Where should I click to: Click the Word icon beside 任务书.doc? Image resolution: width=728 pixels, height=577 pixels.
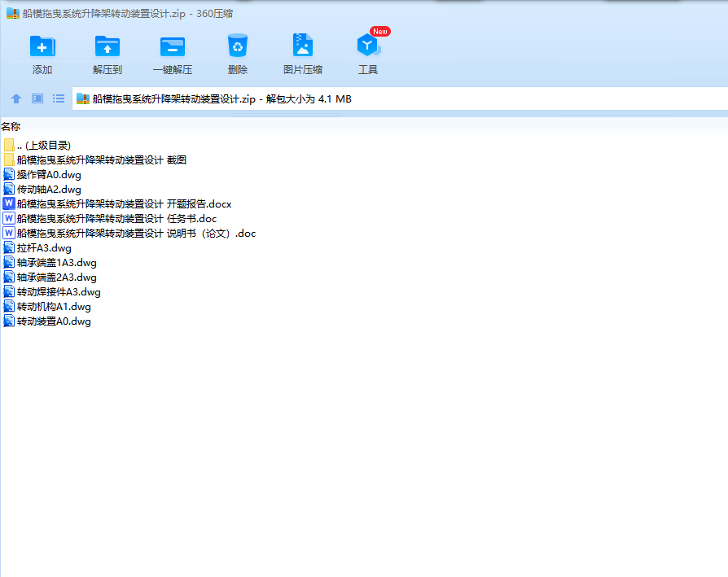[x=9, y=218]
